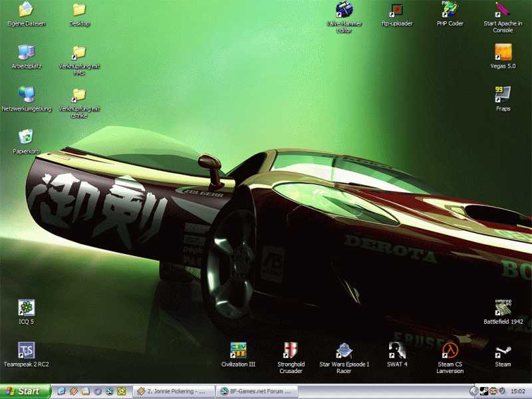This screenshot has height=399, width=532.
Task: Switch to the '2. Jonnie Pickering' taskbar window
Action: pos(174,391)
